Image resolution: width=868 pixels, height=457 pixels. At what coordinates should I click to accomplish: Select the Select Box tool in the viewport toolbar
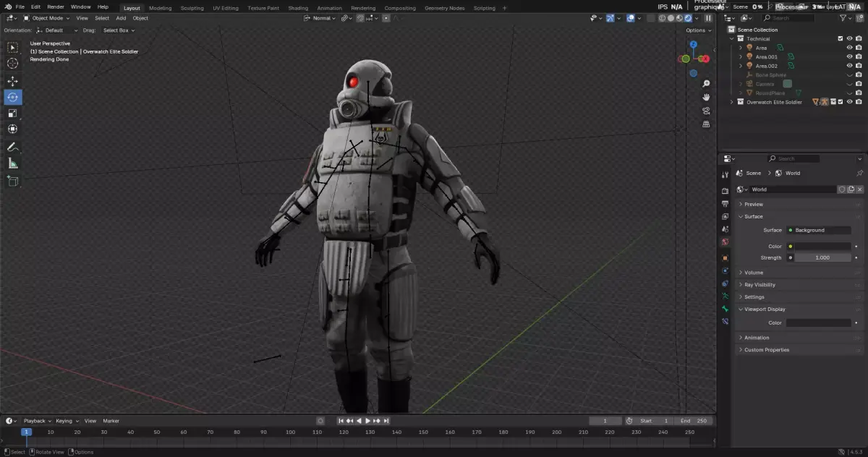13,48
